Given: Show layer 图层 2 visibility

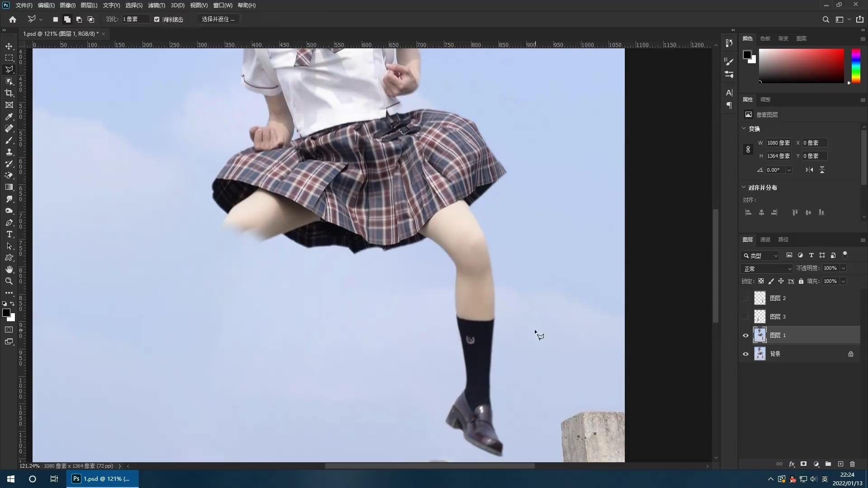Looking at the screenshot, I should click(x=745, y=298).
